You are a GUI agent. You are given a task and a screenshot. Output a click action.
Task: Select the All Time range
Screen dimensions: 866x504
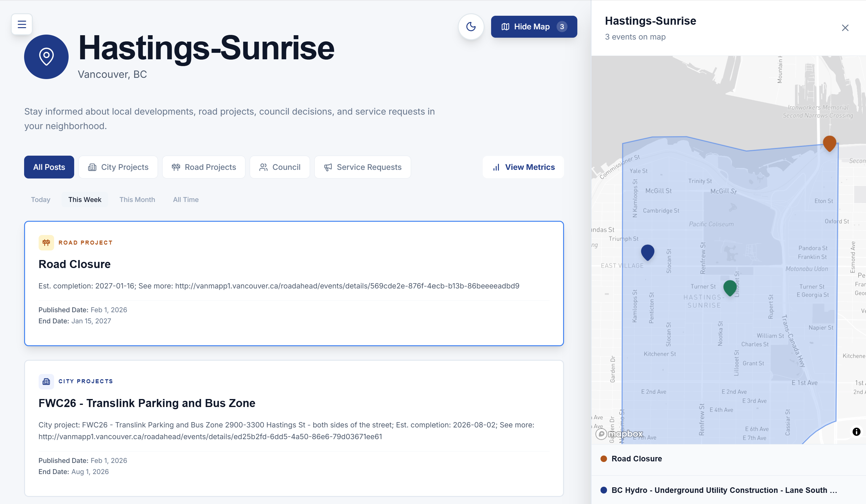185,199
